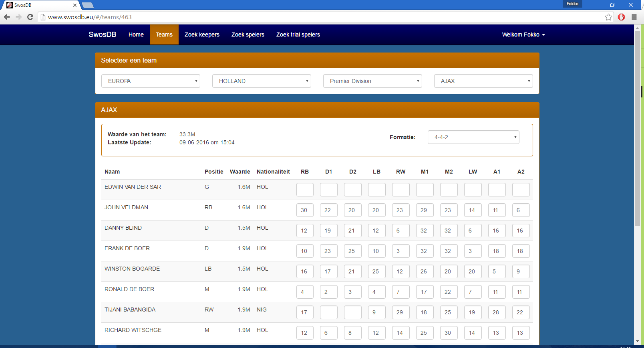This screenshot has width=644, height=348.
Task: Open the Premier Division league dropdown
Action: [x=372, y=81]
